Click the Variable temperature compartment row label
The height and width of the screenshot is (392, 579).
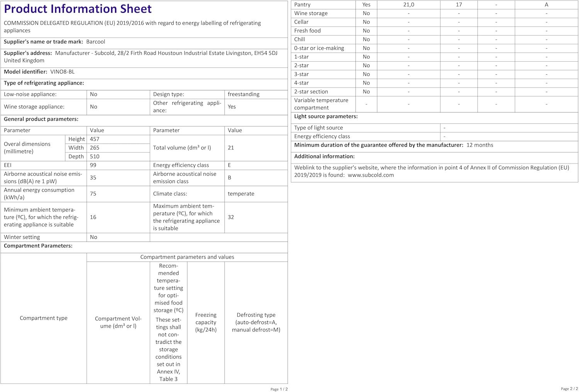321,104
